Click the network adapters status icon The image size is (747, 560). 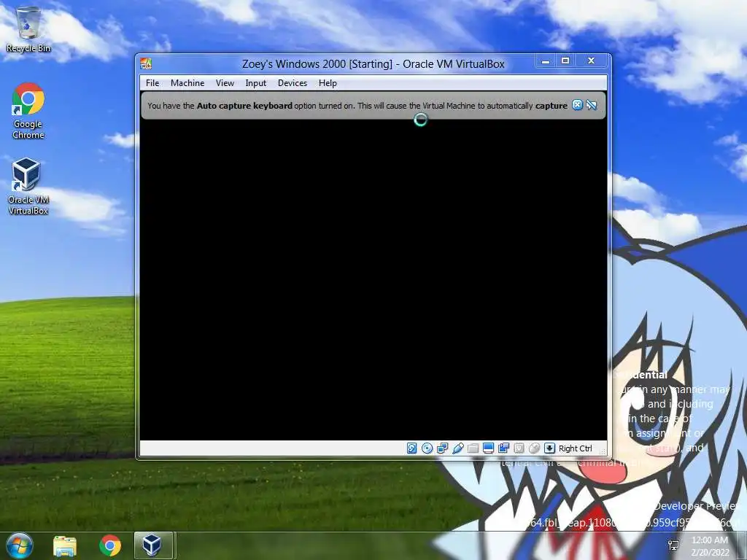click(443, 448)
